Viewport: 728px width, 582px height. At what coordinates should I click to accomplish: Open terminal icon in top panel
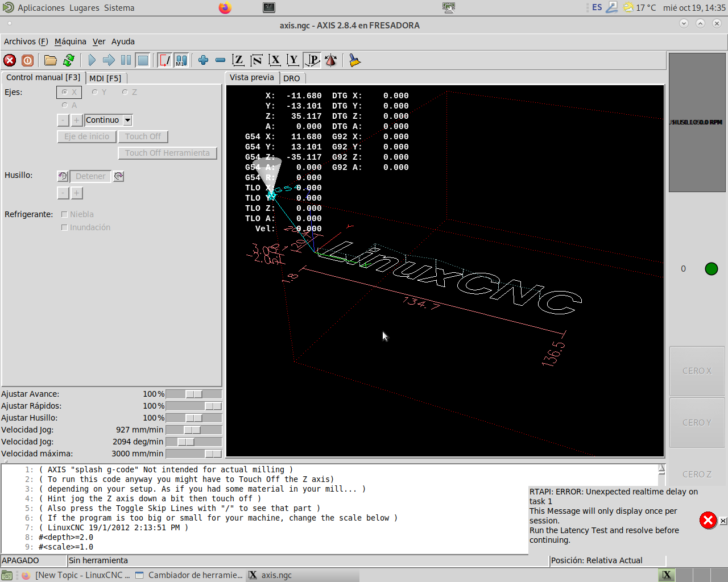click(x=269, y=7)
